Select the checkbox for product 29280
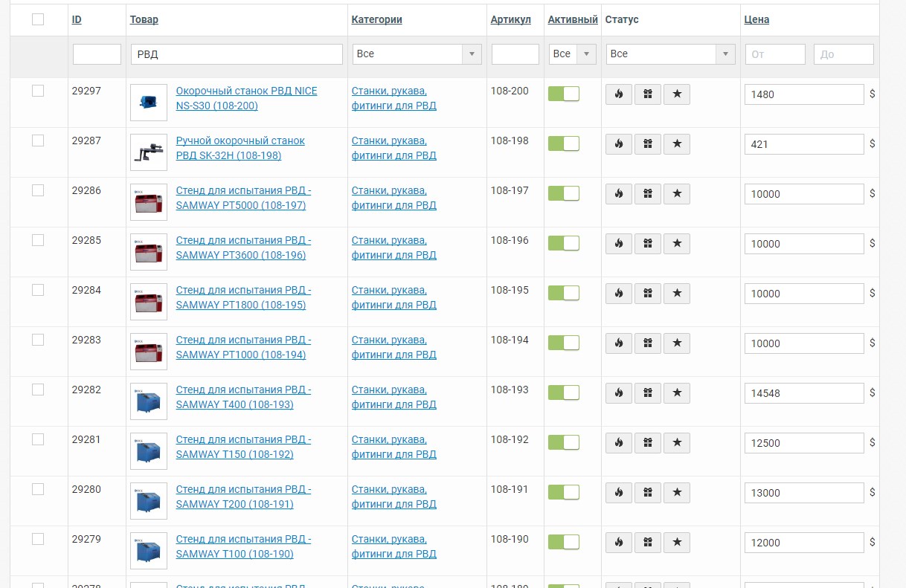This screenshot has height=588, width=906. (38, 489)
